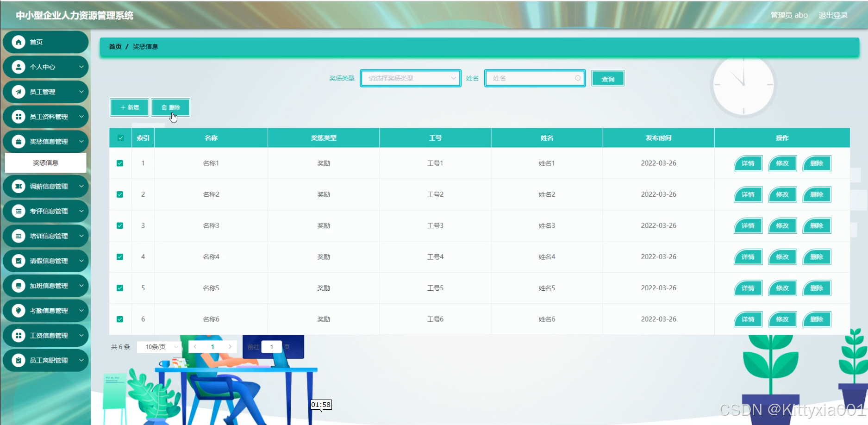868x425 pixels.
Task: Focus the 姓名 search input field
Action: pyautogui.click(x=535, y=78)
